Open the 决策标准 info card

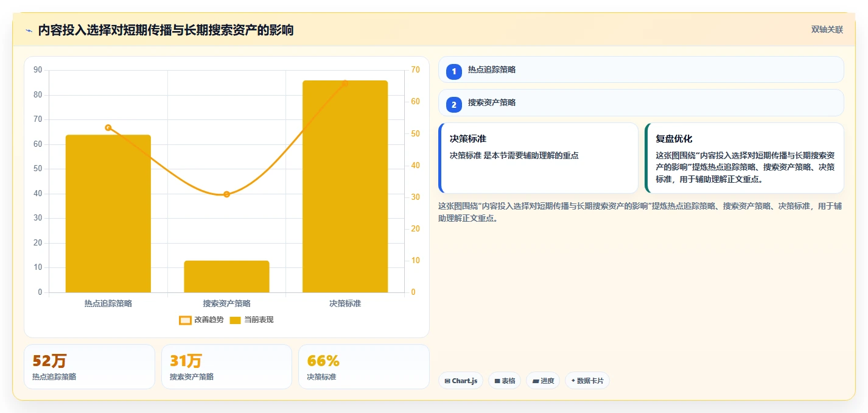[538, 158]
